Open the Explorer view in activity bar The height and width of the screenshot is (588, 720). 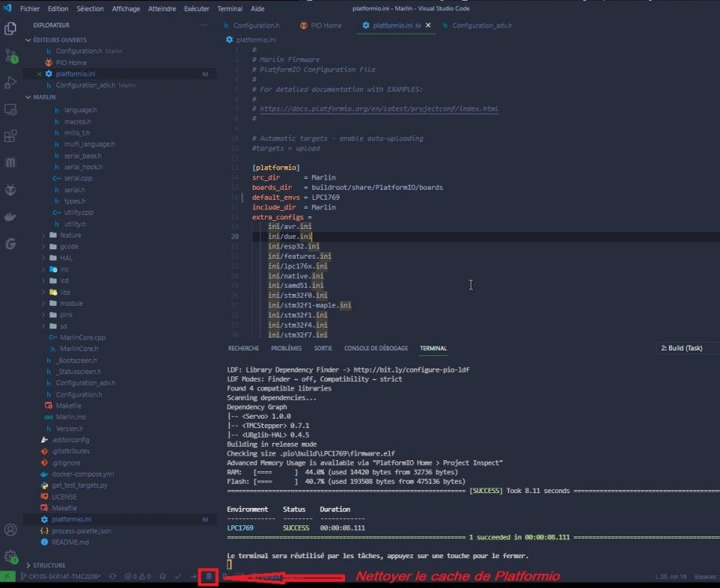click(10, 28)
